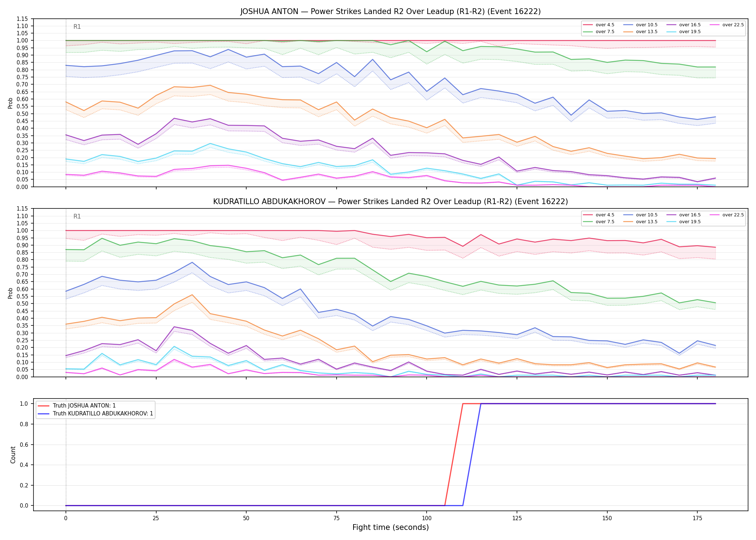The height and width of the screenshot is (540, 756).
Task: Click the 'Prob' y-axis label of middle chart
Action: pyautogui.click(x=10, y=293)
